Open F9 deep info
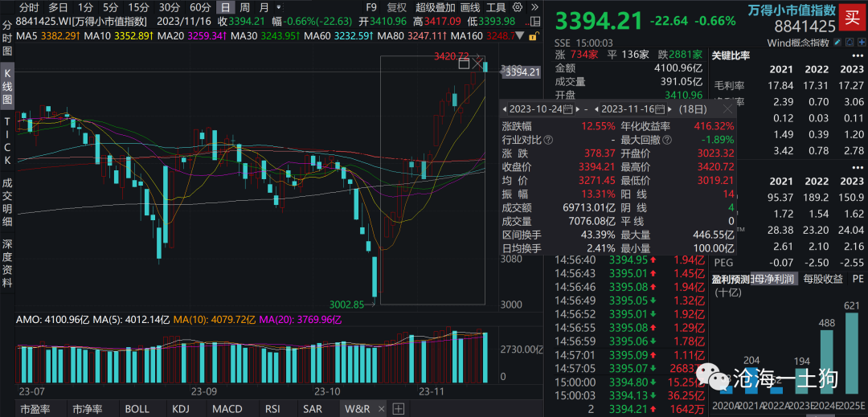This screenshot has width=868, height=417. click(x=371, y=8)
